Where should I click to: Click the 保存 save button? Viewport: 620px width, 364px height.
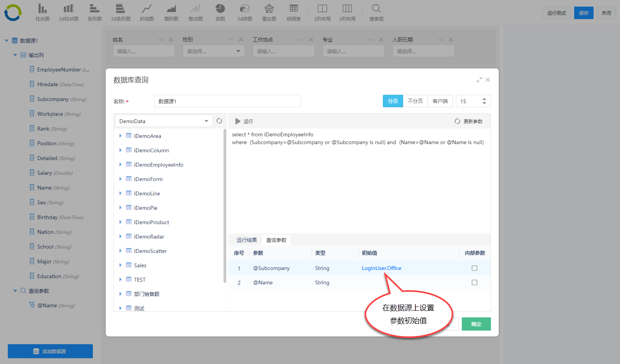(x=584, y=13)
